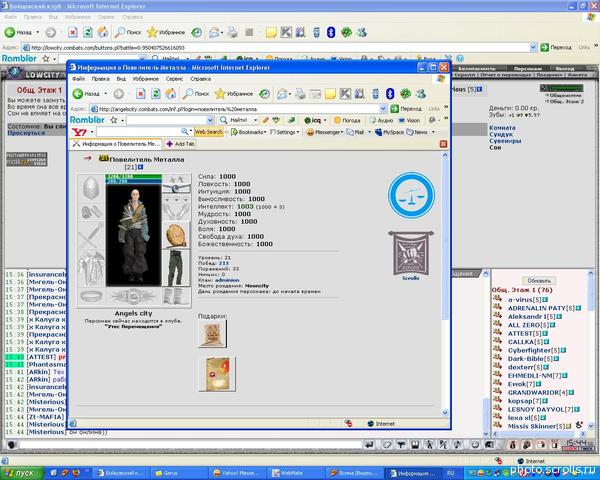Viewport: 600px width, 480px height.
Task: Select user Cyberfighter in the list
Action: (x=530, y=350)
